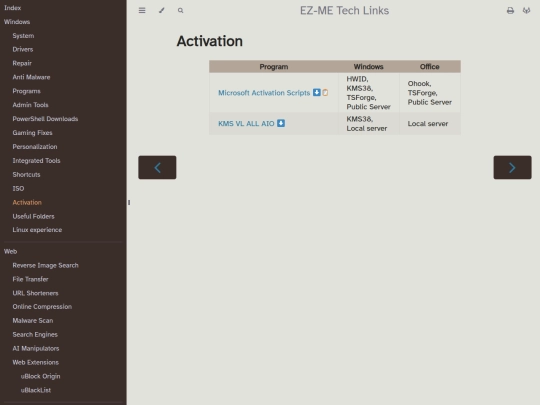The width and height of the screenshot is (540, 405).
Task: Open Online Compression page
Action: [42, 307]
